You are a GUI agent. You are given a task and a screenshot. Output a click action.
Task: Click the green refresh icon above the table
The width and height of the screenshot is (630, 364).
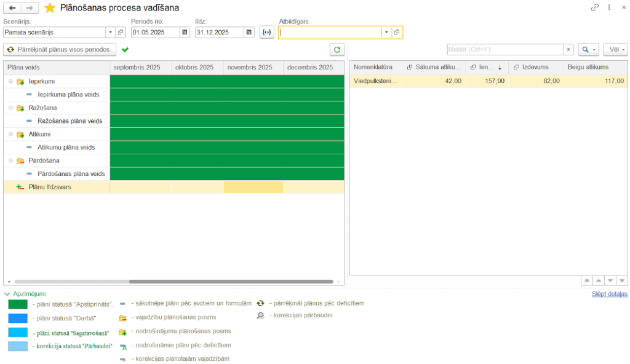(x=337, y=50)
